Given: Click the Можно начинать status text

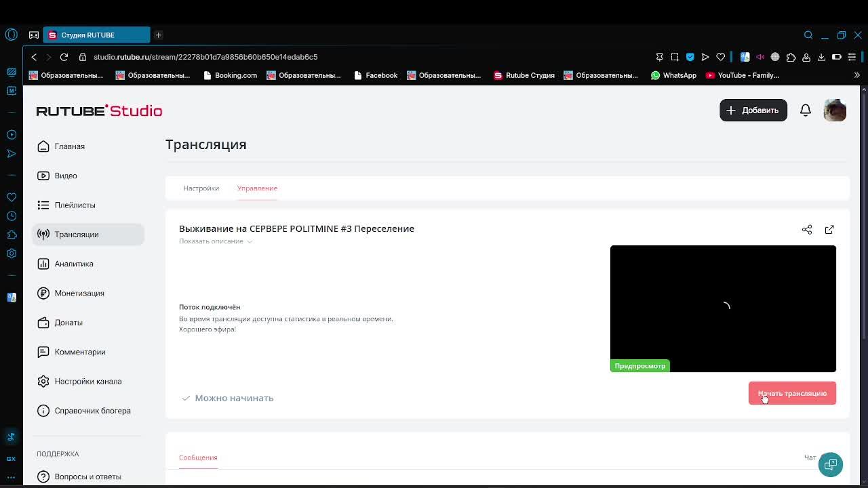Looking at the screenshot, I should pos(234,398).
